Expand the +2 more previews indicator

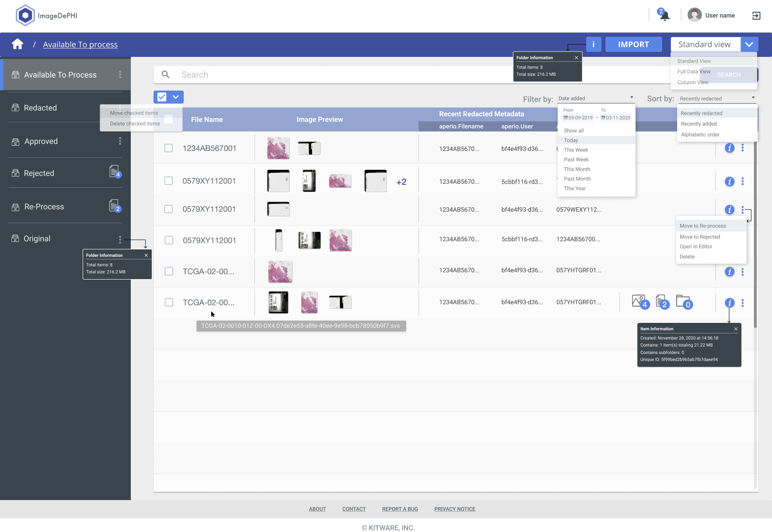[401, 182]
